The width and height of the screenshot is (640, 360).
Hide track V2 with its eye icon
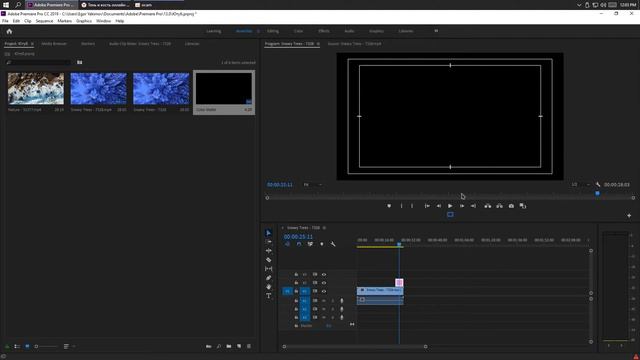point(324,282)
